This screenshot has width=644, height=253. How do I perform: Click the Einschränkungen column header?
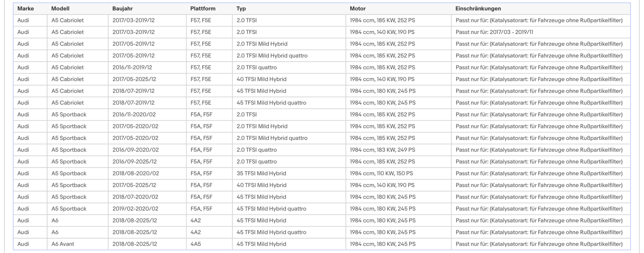click(478, 9)
